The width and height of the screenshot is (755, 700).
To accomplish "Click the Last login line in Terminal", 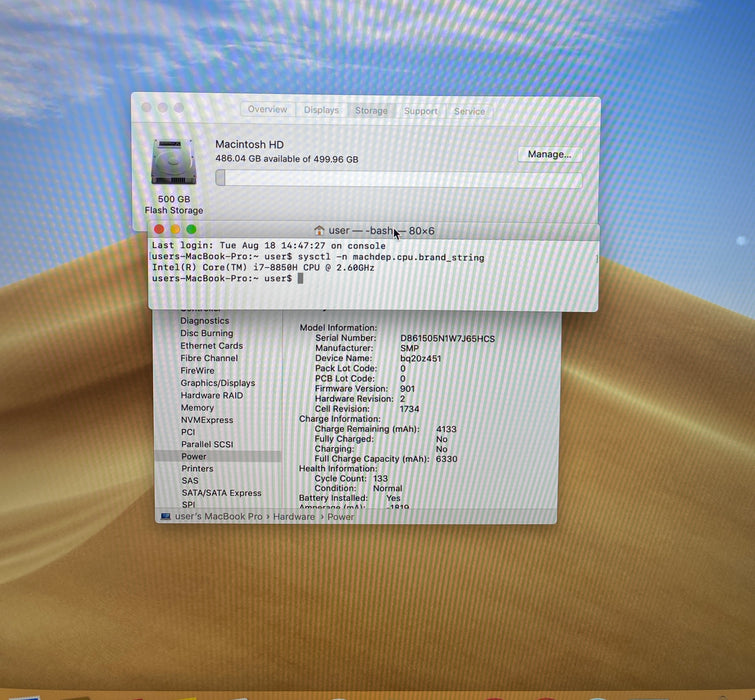I will pyautogui.click(x=268, y=246).
